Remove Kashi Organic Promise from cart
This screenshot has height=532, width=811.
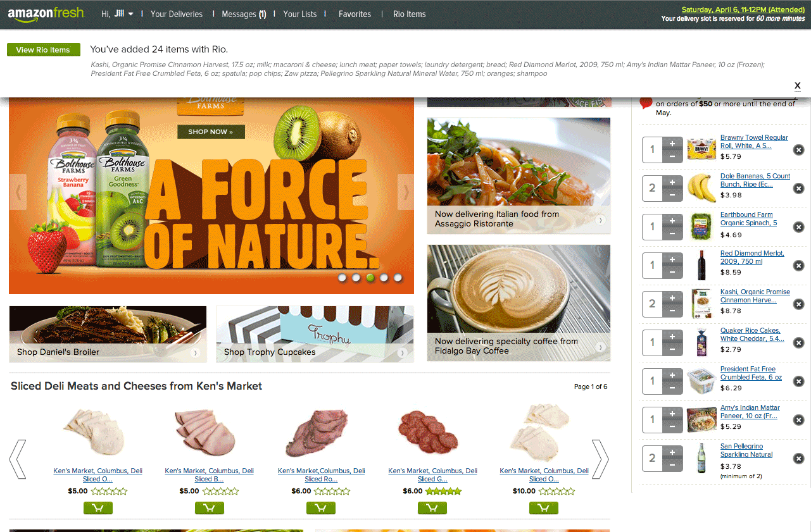pyautogui.click(x=798, y=304)
